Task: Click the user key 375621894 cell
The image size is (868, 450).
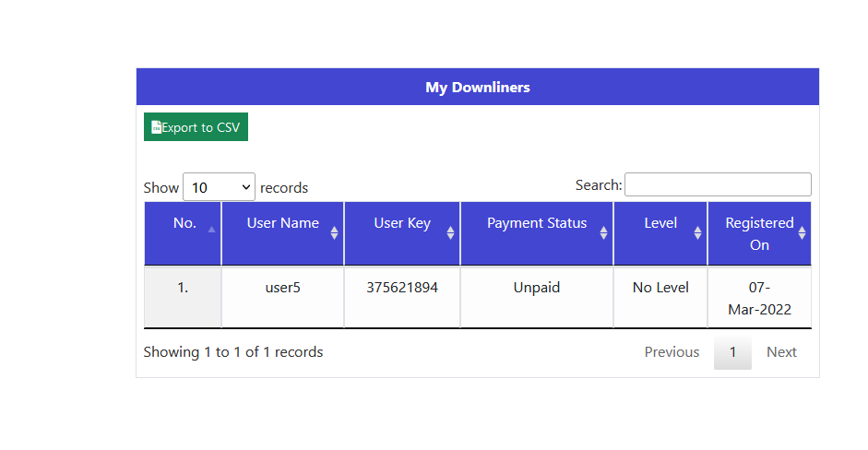Action: tap(402, 288)
